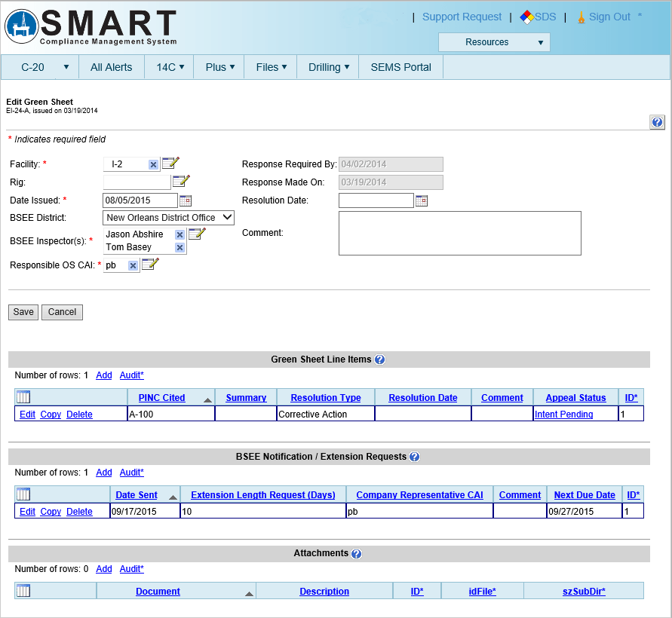The height and width of the screenshot is (618, 672).
Task: Add a Green Sheet Line Item
Action: tap(104, 375)
